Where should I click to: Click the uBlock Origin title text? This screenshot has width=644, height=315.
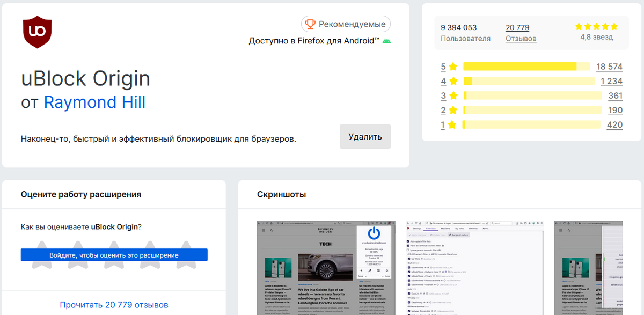coord(85,78)
